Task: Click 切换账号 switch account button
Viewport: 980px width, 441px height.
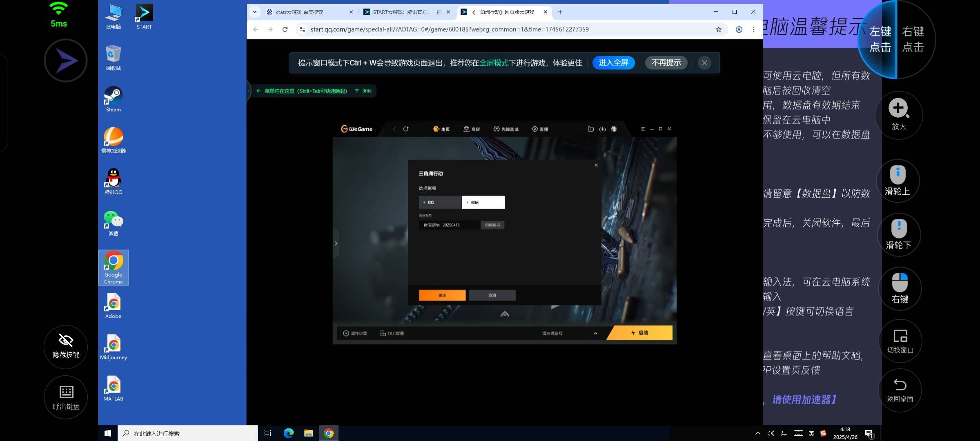Action: tap(492, 225)
